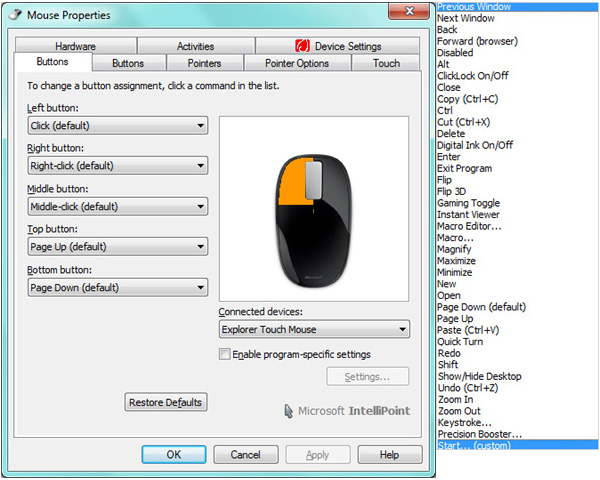
Task: Choose Digital Ink On/Off
Action: coord(517,145)
